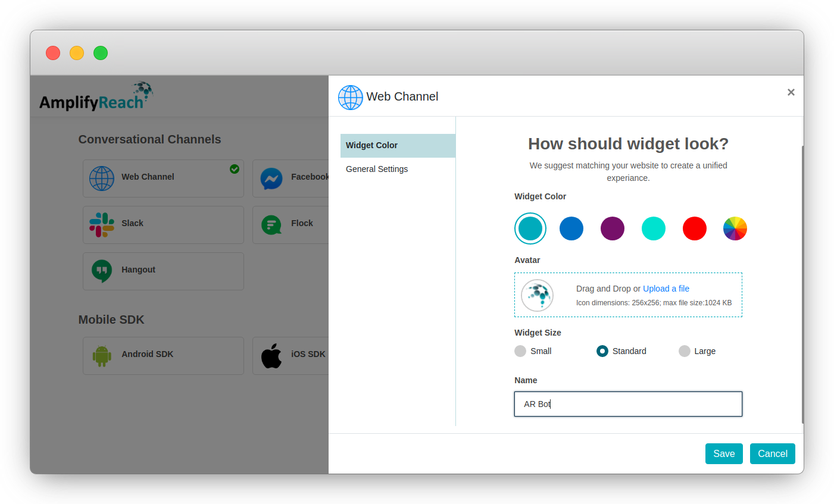This screenshot has width=834, height=504.
Task: Click the iOS SDK Apple icon
Action: pos(271,355)
